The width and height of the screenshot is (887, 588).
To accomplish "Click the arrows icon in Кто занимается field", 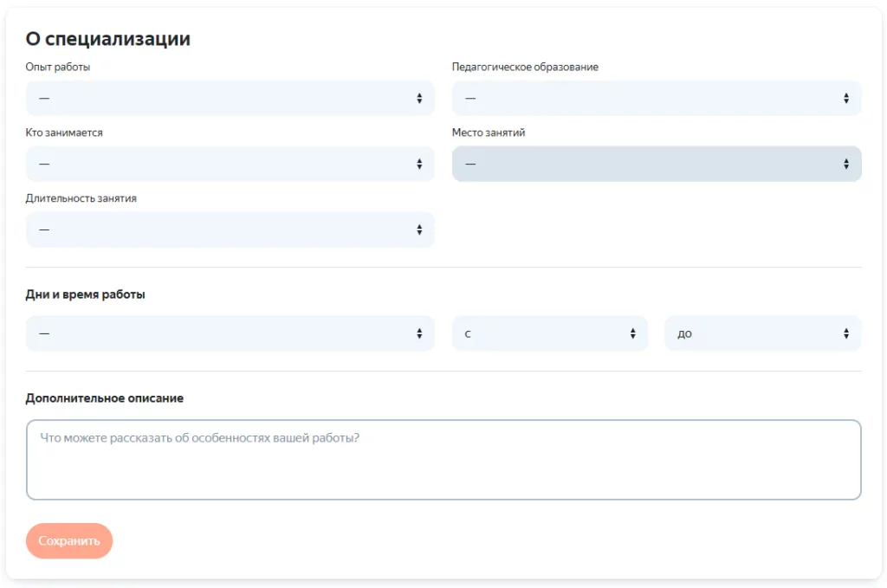I will click(x=419, y=164).
